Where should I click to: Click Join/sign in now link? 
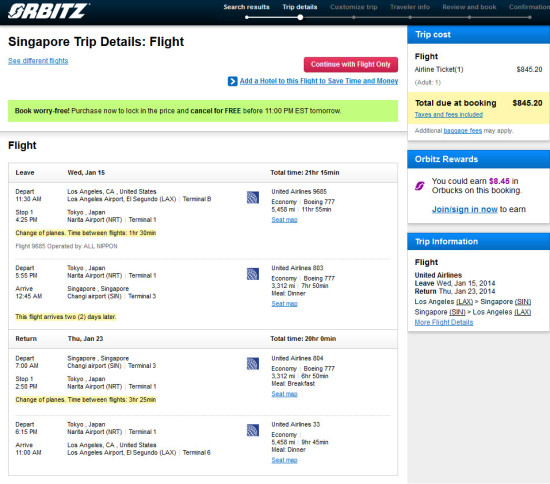(x=464, y=209)
